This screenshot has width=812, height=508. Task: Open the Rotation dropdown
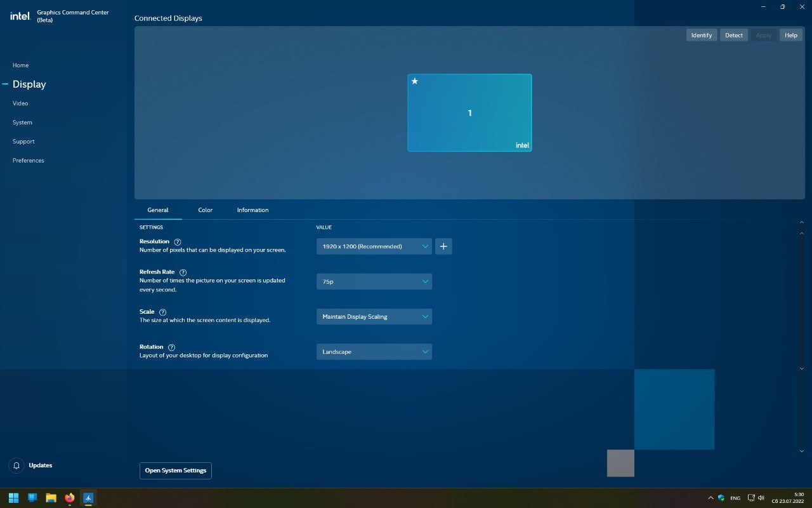point(374,352)
